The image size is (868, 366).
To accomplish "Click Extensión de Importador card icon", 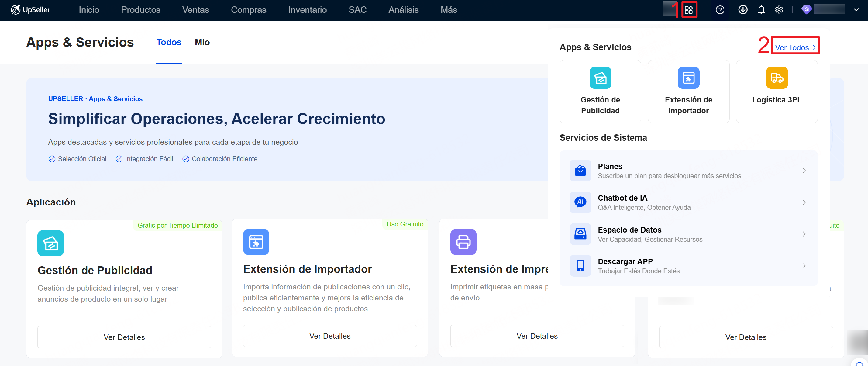I will (x=256, y=242).
